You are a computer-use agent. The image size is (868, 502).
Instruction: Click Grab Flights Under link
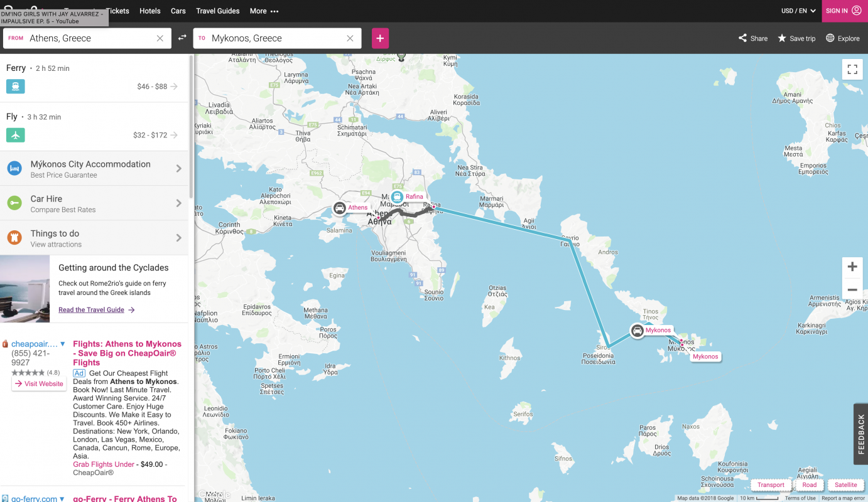104,464
